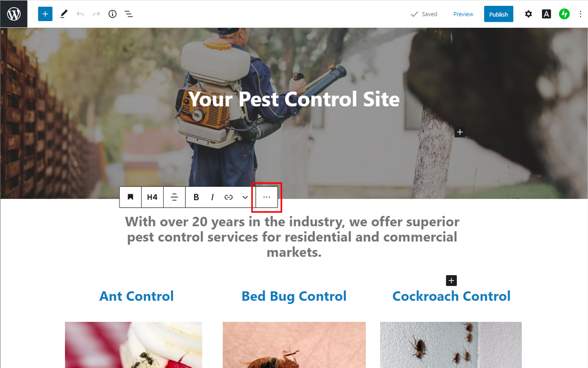The width and height of the screenshot is (588, 368).
Task: Undo the last change
Action: (x=80, y=14)
